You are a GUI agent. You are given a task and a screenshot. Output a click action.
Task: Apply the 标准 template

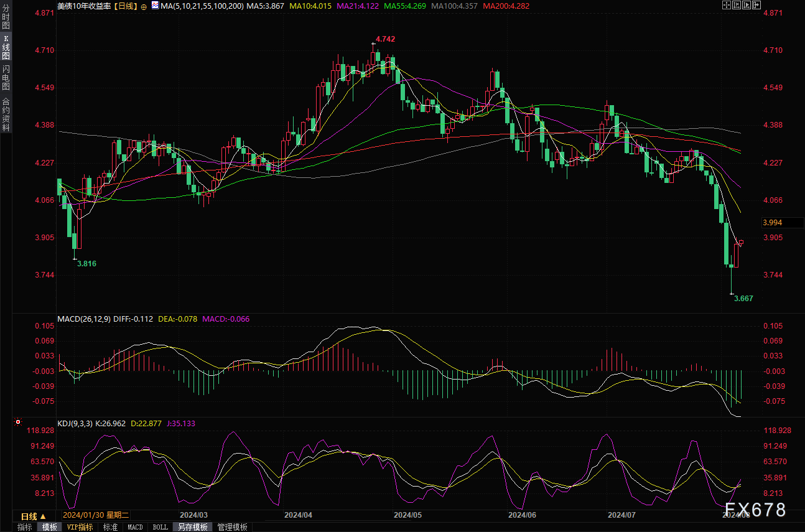point(110,527)
